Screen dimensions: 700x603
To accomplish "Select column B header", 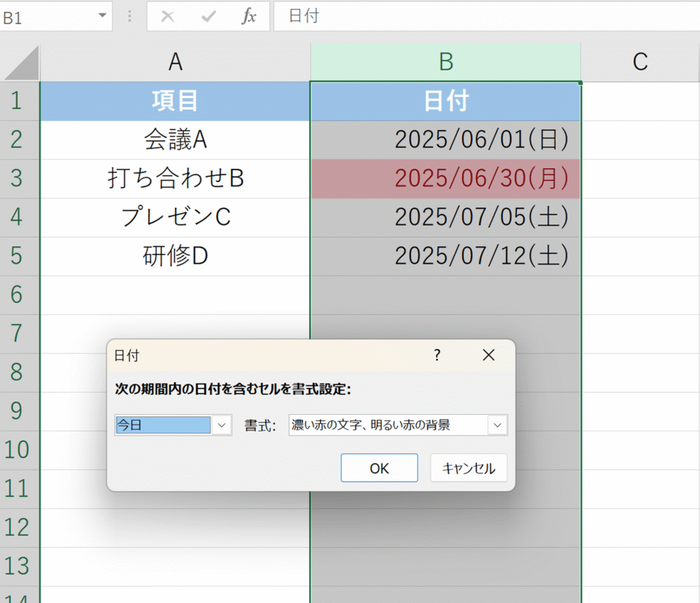I will click(446, 62).
